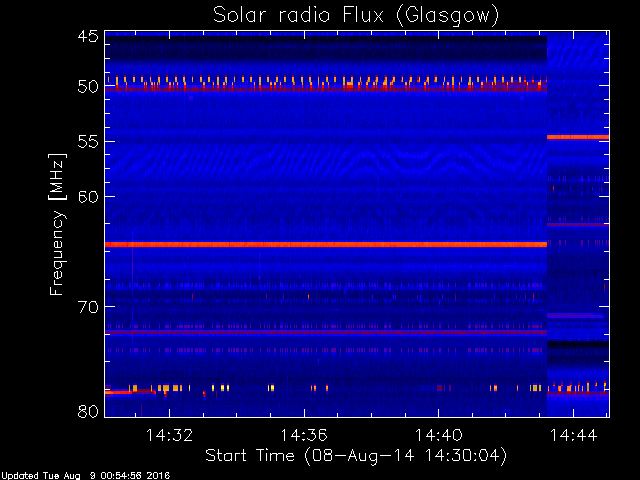The height and width of the screenshot is (480, 640).
Task: Click the 70 frequency tick label
Action: coord(88,307)
